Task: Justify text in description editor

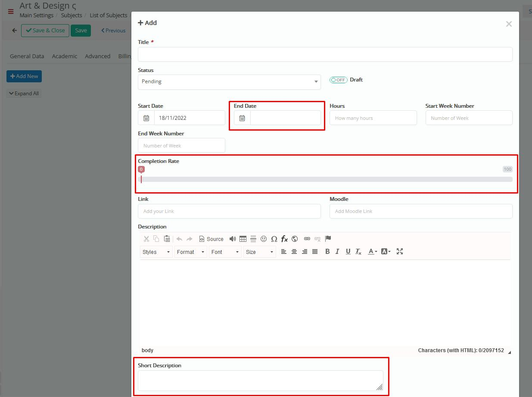Action: tap(315, 252)
